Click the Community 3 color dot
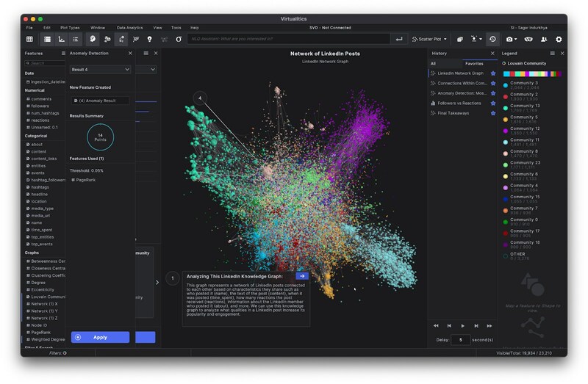 point(505,85)
